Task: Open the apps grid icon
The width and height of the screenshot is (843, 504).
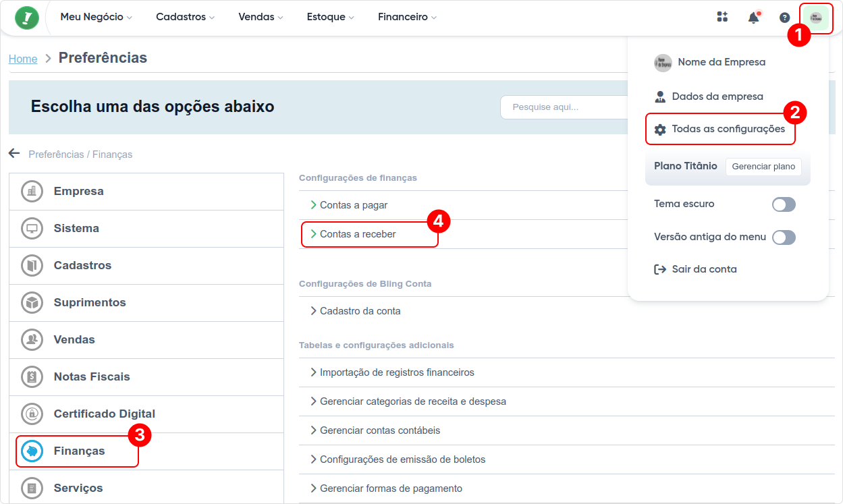Action: coord(722,18)
